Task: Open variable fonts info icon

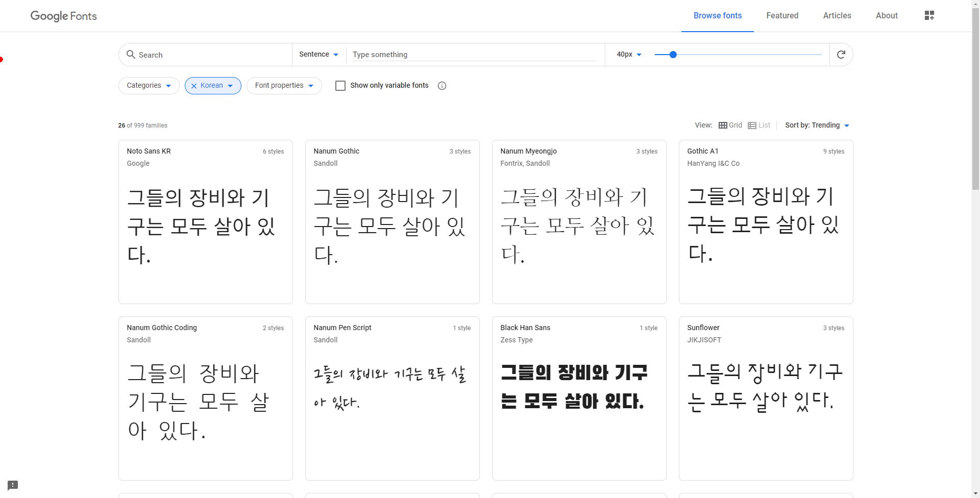Action: point(442,86)
